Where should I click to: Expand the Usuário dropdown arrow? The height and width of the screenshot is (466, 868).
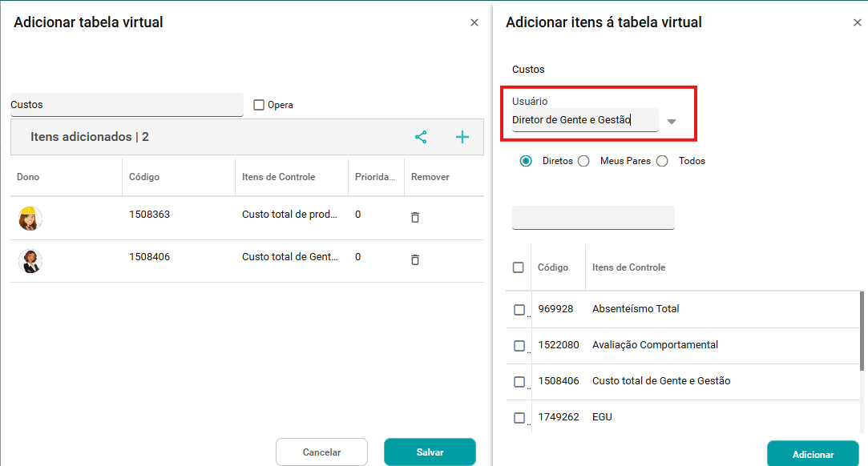[x=672, y=122]
